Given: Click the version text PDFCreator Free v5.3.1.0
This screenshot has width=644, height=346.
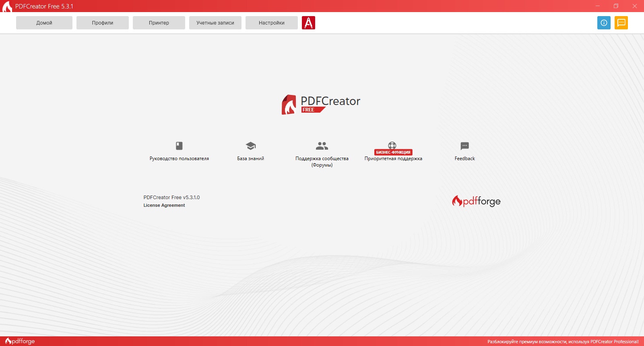Looking at the screenshot, I should point(171,198).
